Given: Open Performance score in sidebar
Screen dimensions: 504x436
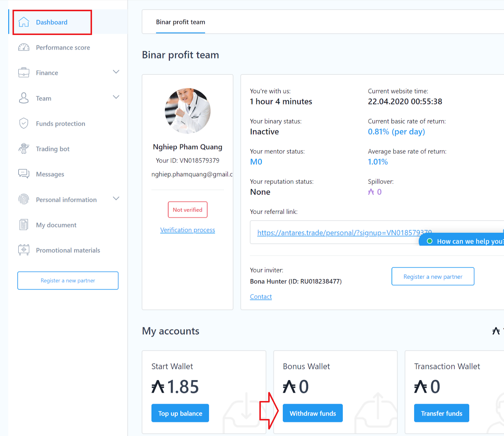Looking at the screenshot, I should click(63, 48).
